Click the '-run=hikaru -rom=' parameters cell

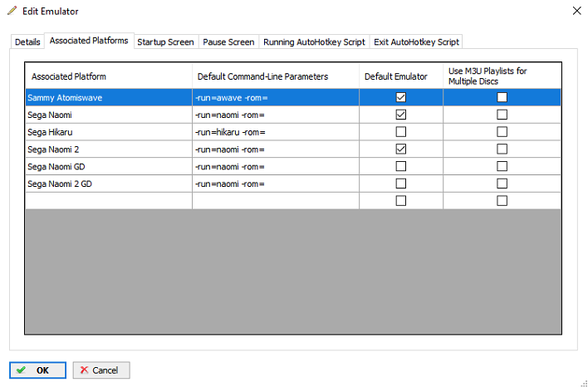[x=276, y=132]
